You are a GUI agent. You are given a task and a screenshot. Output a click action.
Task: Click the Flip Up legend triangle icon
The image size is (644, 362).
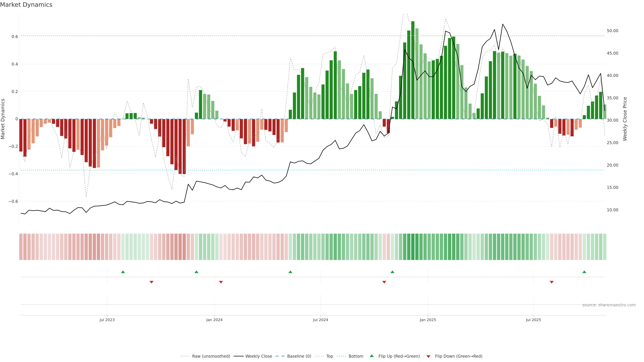372,356
